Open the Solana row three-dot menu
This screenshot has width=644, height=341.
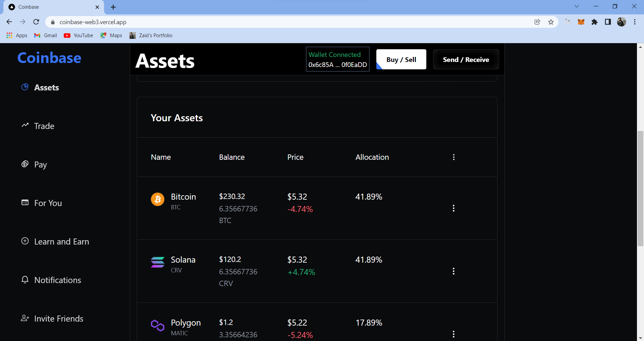(x=453, y=271)
